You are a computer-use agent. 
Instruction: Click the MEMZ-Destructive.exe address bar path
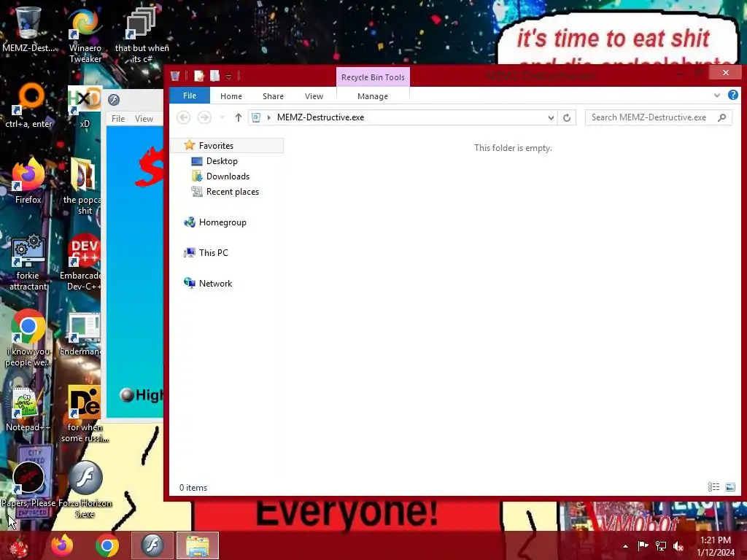click(x=321, y=117)
